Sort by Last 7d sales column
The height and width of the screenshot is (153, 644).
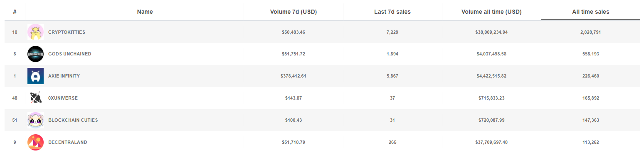[392, 12]
